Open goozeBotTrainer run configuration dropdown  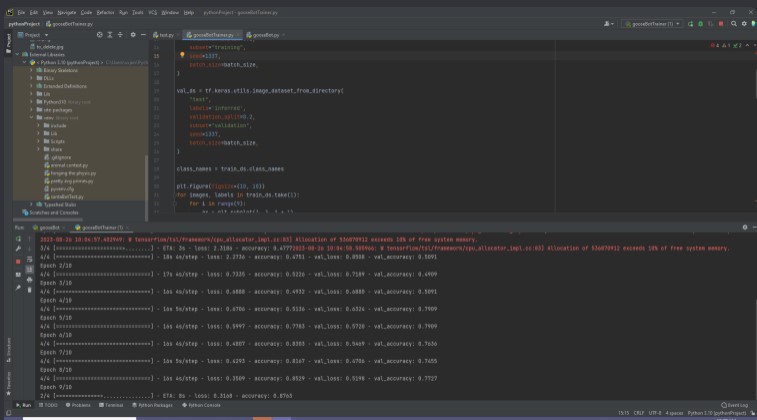click(x=652, y=24)
